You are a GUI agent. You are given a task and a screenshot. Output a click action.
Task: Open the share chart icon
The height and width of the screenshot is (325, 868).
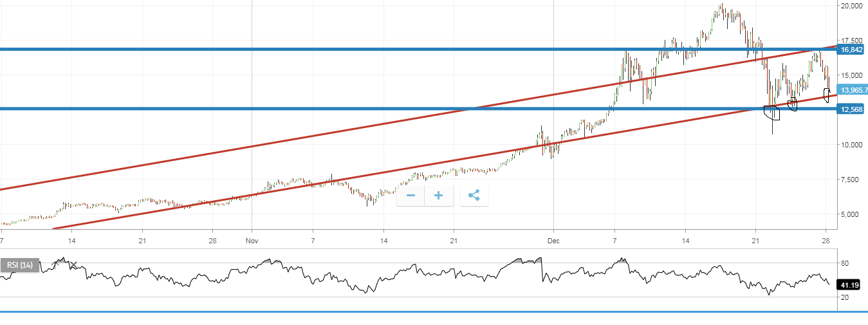(474, 196)
